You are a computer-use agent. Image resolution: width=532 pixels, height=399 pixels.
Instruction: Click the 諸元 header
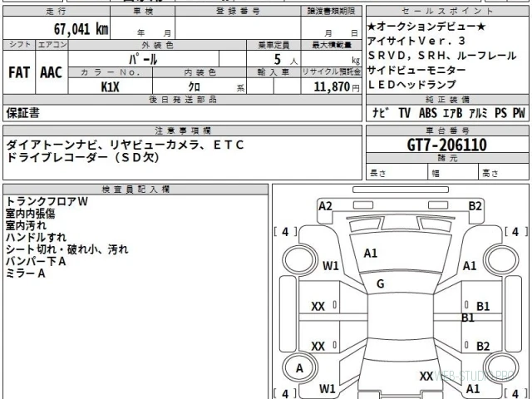point(447,158)
